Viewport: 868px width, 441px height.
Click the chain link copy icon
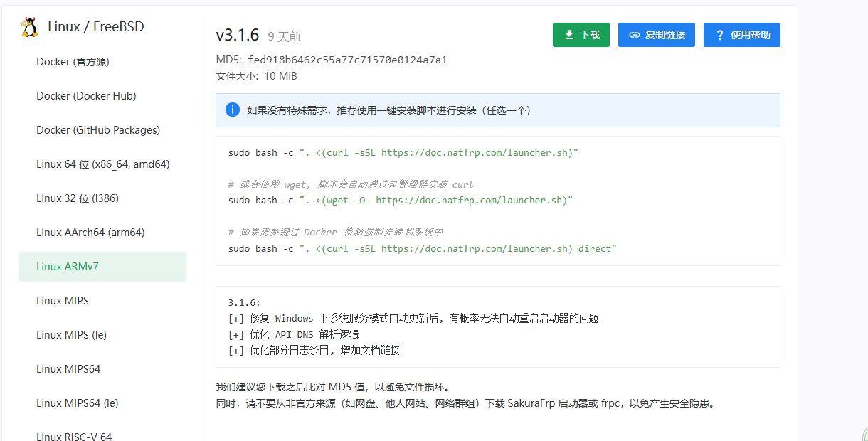click(x=635, y=35)
